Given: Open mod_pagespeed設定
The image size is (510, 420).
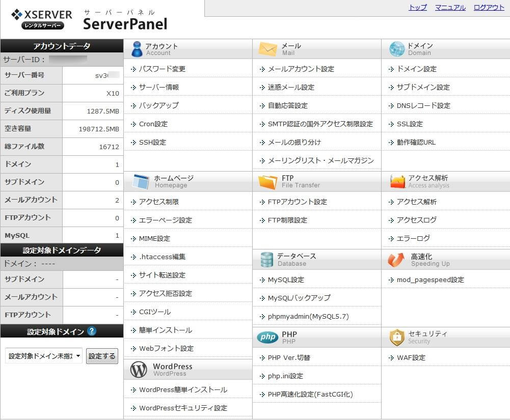Looking at the screenshot, I should point(431,279).
